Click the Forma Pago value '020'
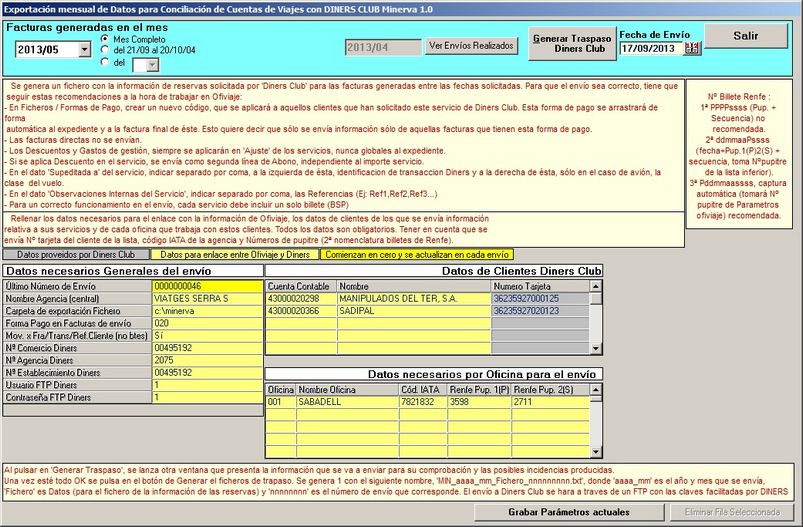Image resolution: width=803 pixels, height=527 pixels. pyautogui.click(x=207, y=323)
